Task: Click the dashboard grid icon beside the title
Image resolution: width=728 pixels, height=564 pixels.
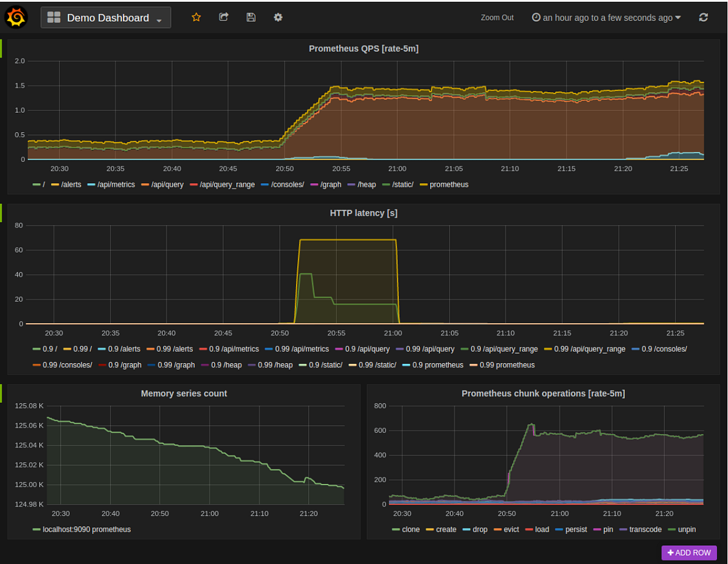Action: click(53, 17)
